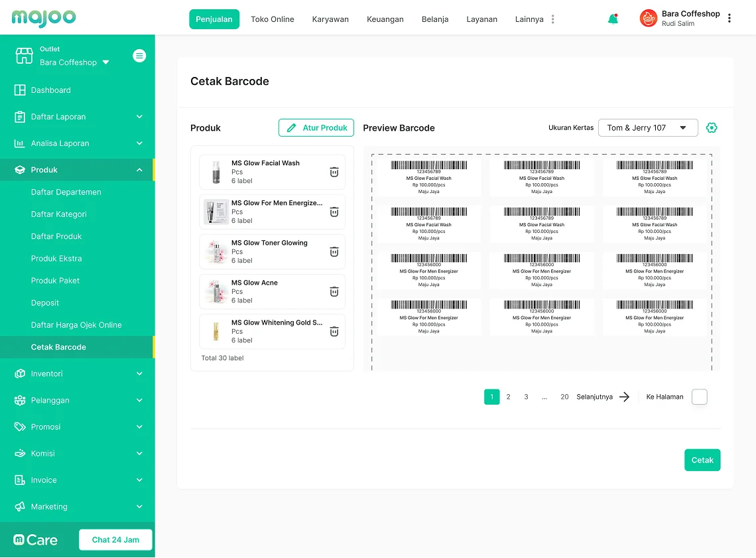Viewport: 756px width, 558px height.
Task: Click the Promosi tag icon
Action: click(20, 427)
